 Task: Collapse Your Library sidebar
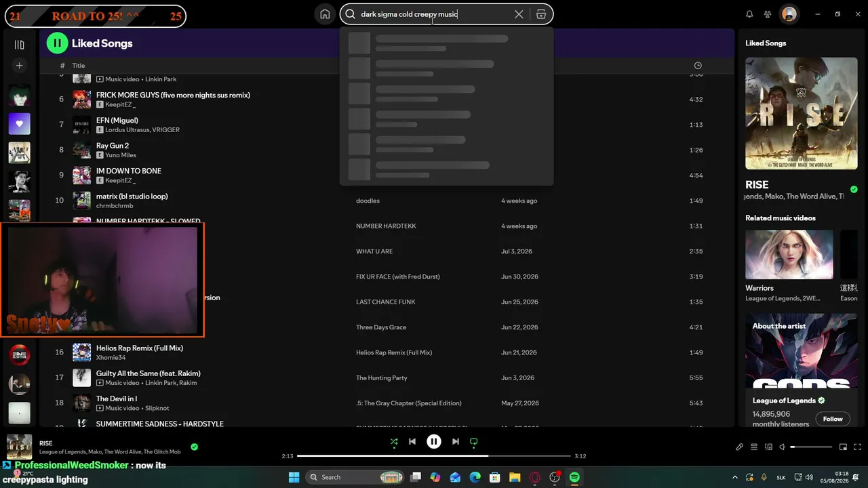point(19,45)
